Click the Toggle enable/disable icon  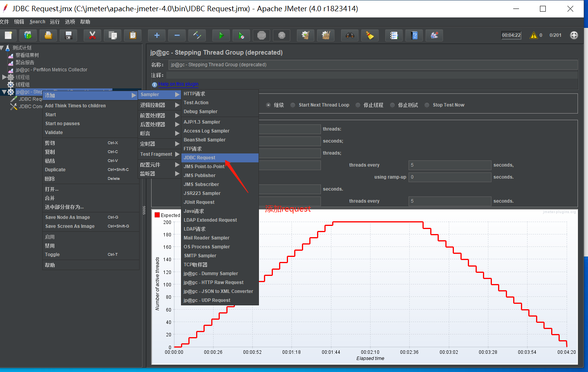pyautogui.click(x=197, y=35)
